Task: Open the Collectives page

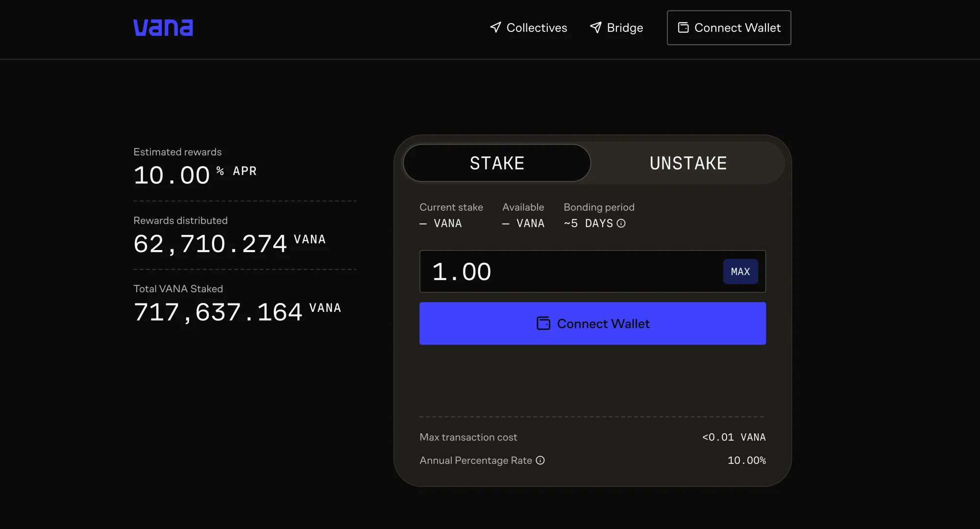Action: pos(529,28)
